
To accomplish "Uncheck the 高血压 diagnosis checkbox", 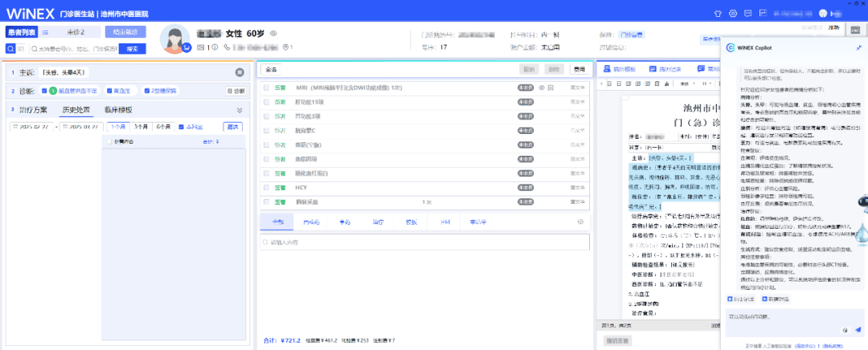I will pyautogui.click(x=108, y=91).
